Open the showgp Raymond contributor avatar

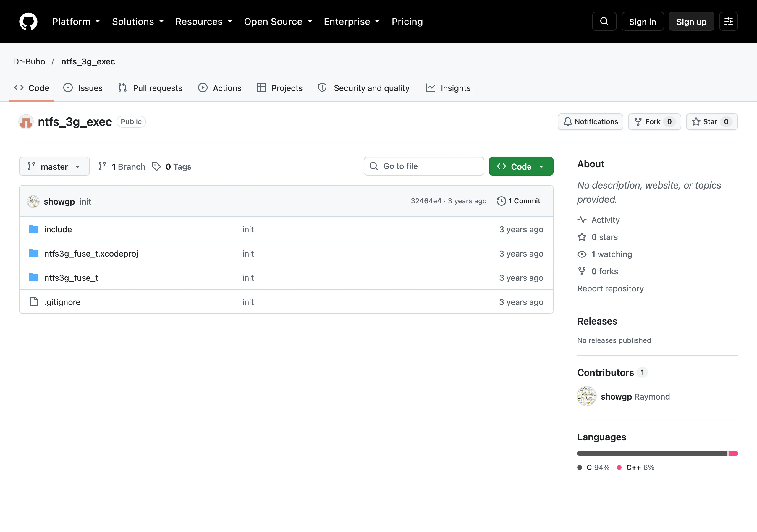tap(587, 396)
